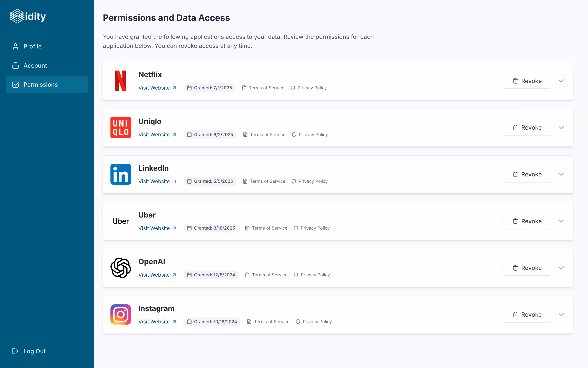
Task: View Uniqlo Privacy Policy
Action: (x=310, y=135)
